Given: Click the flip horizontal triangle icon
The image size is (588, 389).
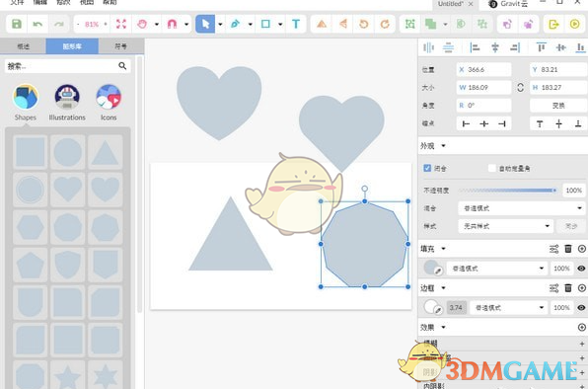Looking at the screenshot, I should [x=322, y=24].
